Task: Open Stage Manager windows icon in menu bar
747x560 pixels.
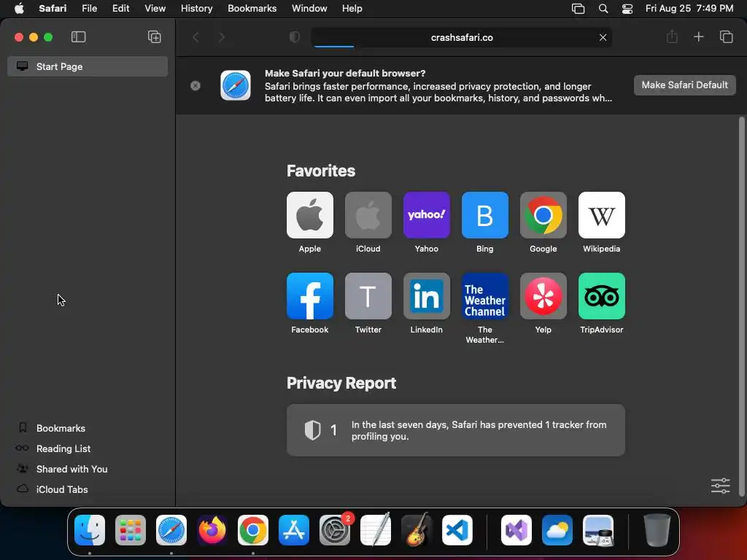Action: [578, 9]
